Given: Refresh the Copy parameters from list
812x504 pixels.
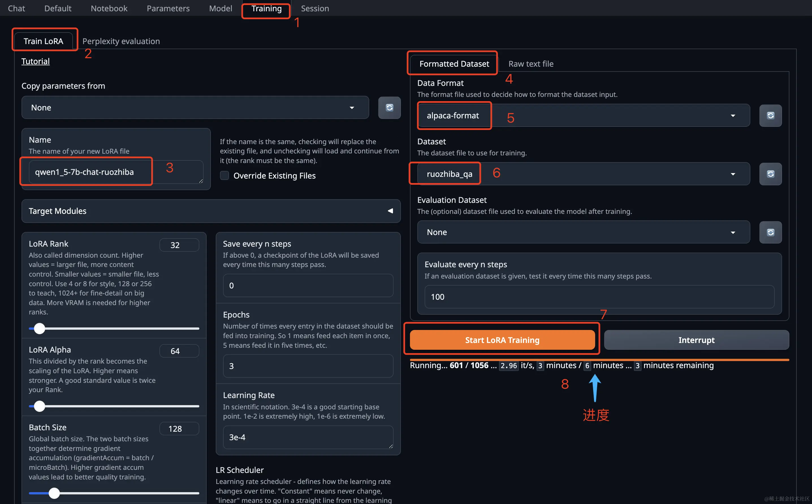Looking at the screenshot, I should click(x=389, y=107).
